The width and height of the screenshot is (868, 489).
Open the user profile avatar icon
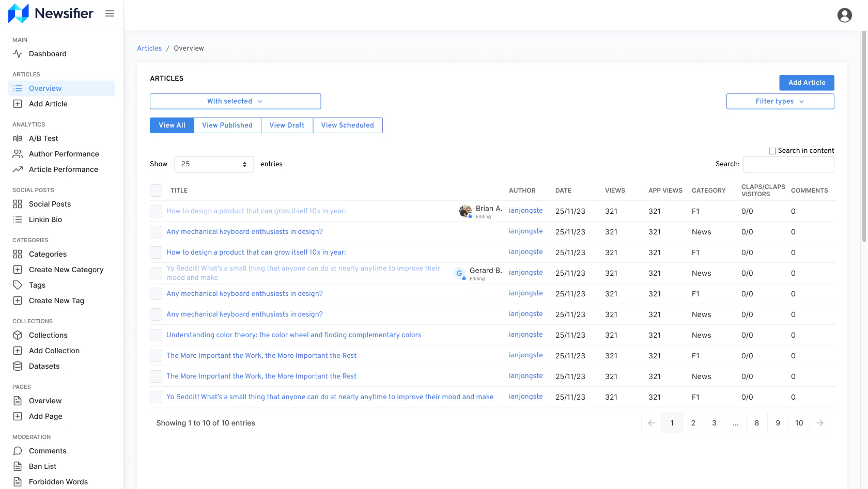tap(845, 15)
